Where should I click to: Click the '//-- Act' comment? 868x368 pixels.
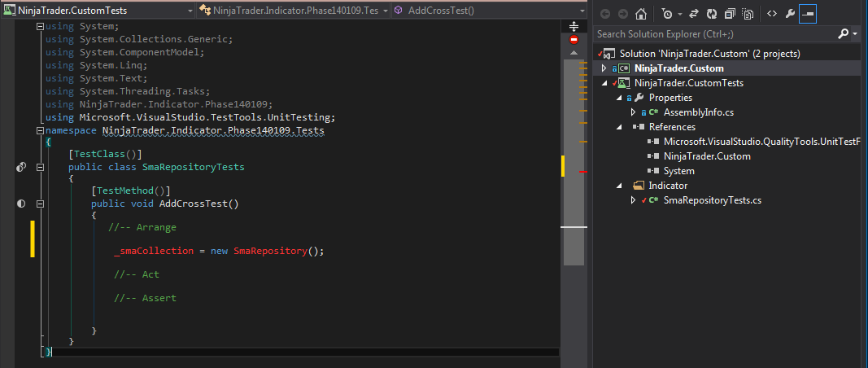tap(137, 274)
